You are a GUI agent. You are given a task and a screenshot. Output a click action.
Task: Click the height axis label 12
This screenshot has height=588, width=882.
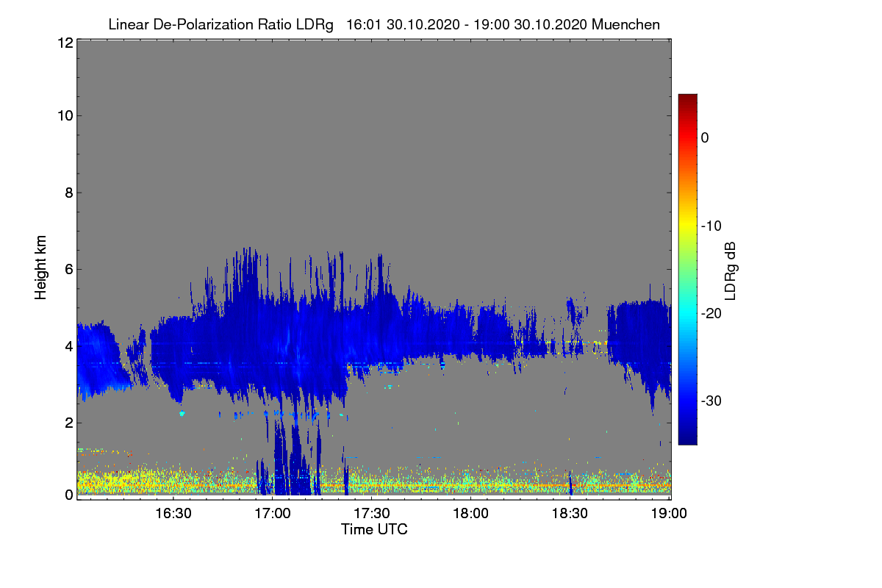point(64,43)
